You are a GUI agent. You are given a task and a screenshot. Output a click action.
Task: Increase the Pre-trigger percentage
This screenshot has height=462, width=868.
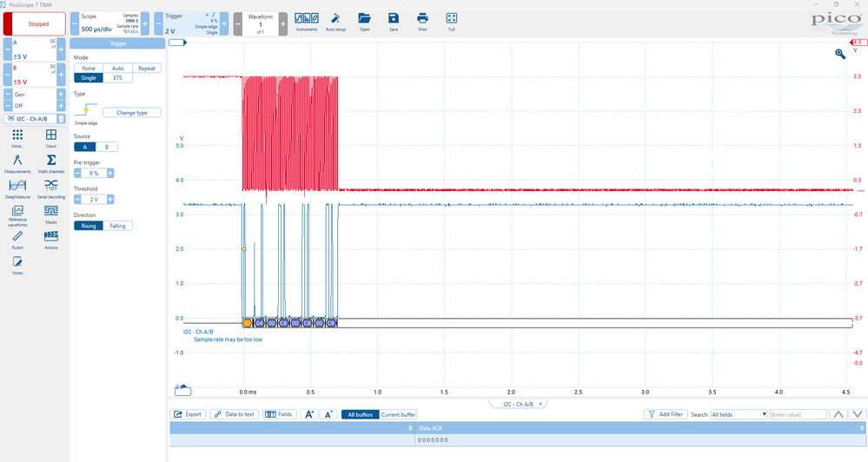110,173
